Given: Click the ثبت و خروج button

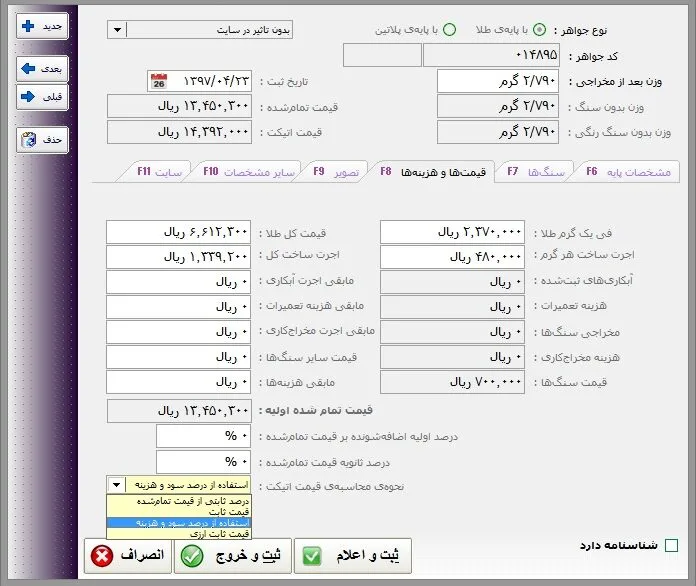Looking at the screenshot, I should (x=233, y=556).
